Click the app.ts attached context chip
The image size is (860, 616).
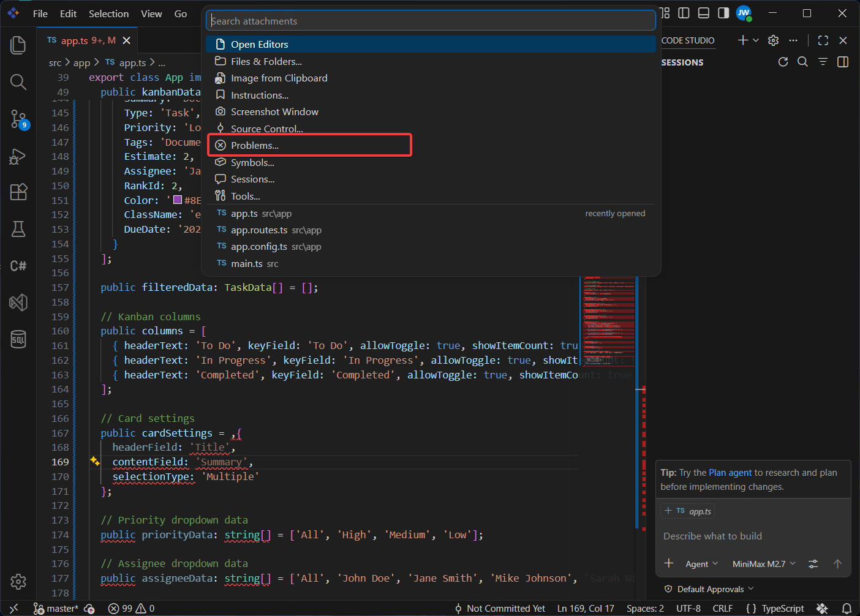688,511
